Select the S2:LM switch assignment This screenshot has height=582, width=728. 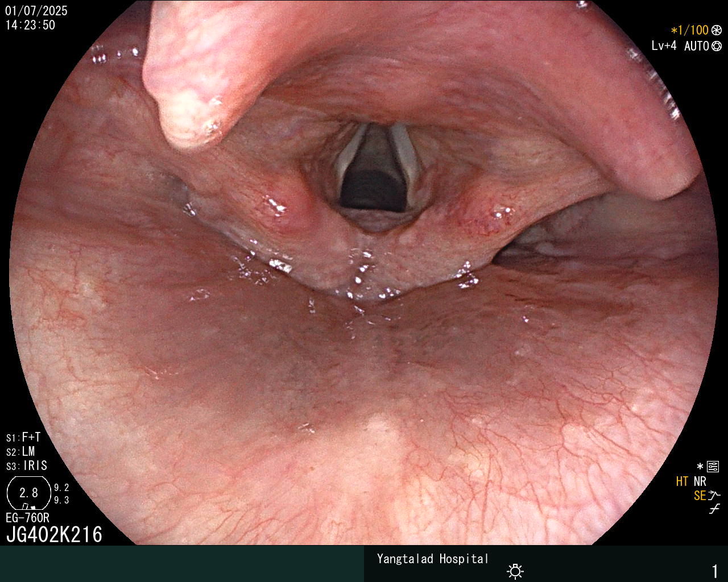click(x=20, y=451)
